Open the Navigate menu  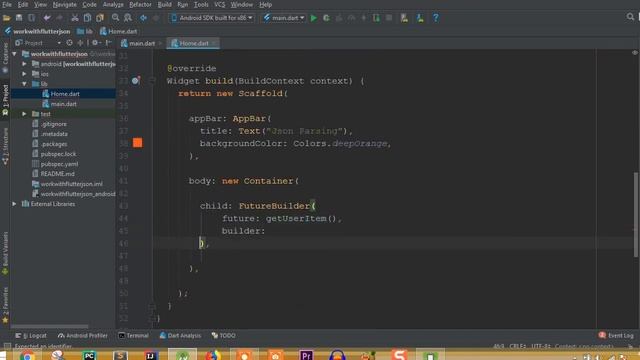pos(64,4)
